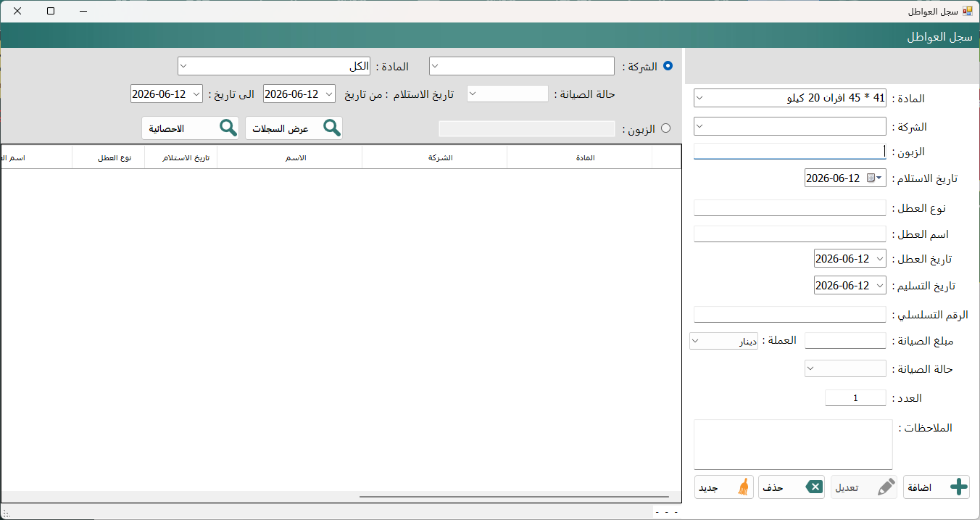Click the filter الزبون search field

(x=527, y=128)
